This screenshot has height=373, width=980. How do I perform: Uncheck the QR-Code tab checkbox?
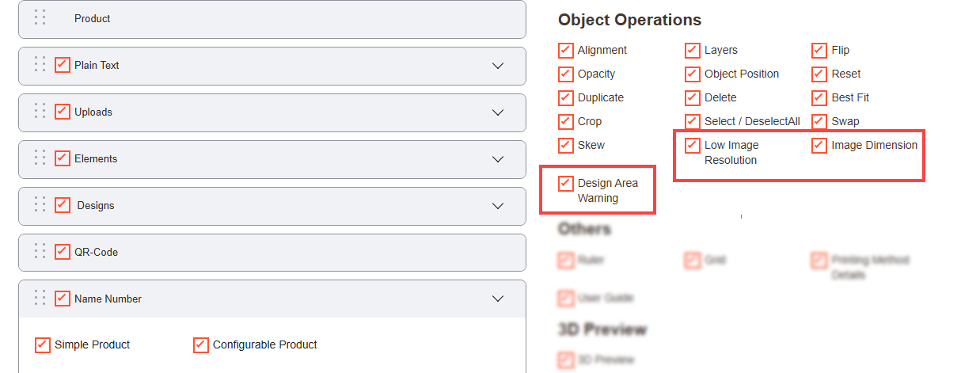(63, 252)
